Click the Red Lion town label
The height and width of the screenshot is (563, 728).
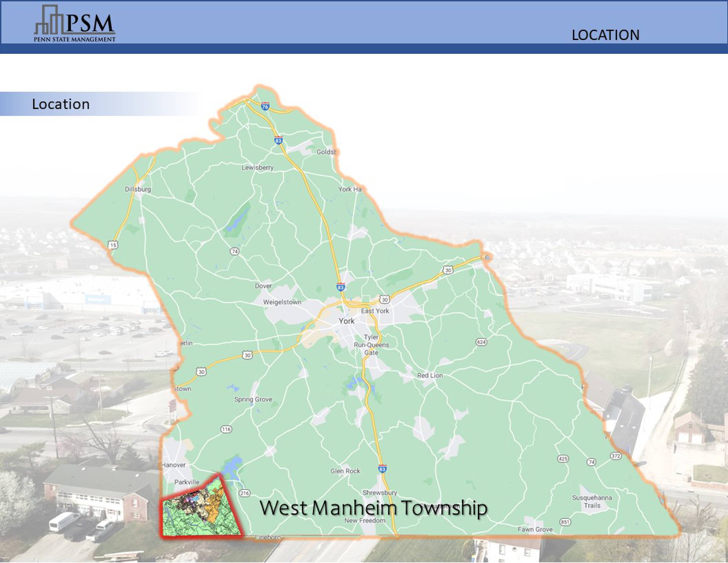pos(430,375)
